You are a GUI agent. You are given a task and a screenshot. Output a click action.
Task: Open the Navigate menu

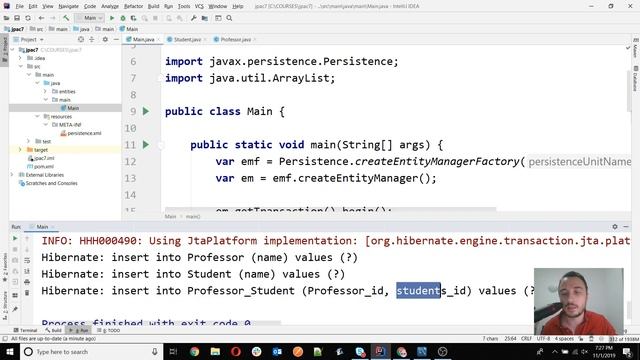(68, 6)
